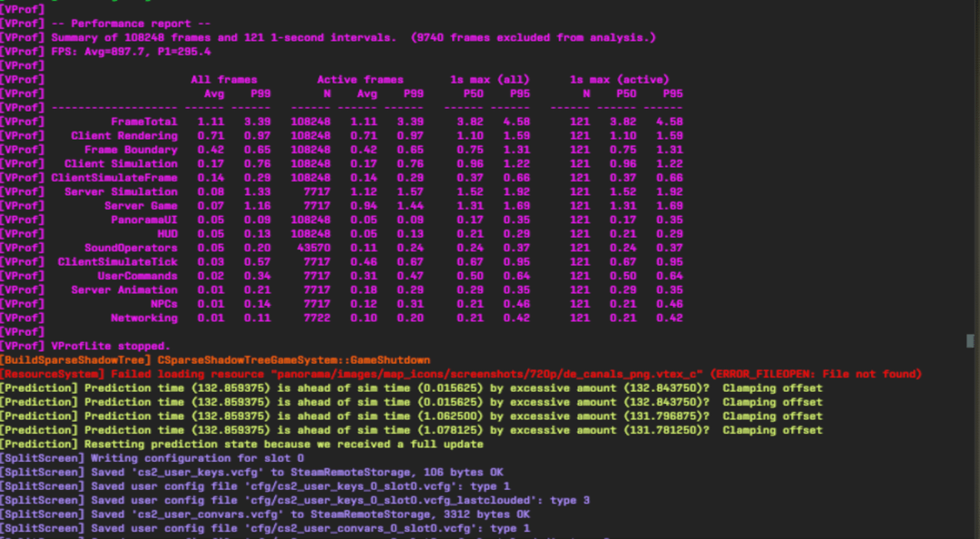
Task: Click the Server Simulation row label
Action: [x=121, y=191]
